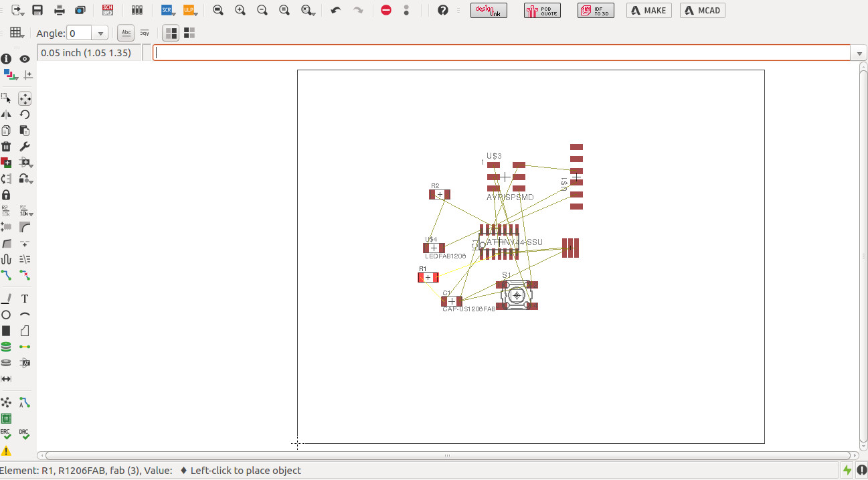868x480 pixels.
Task: Select the Rotate tool
Action: point(25,114)
